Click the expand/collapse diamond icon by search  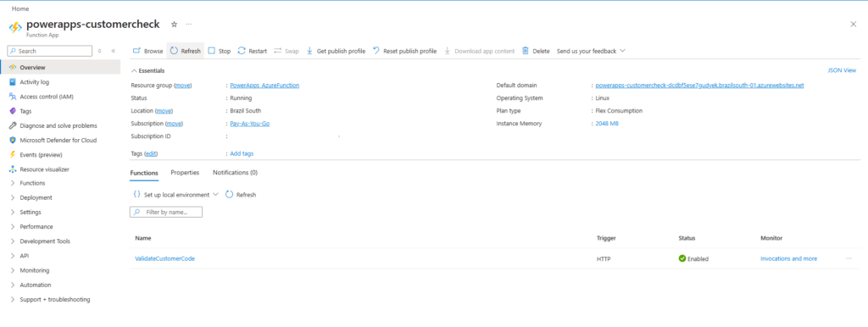click(100, 51)
